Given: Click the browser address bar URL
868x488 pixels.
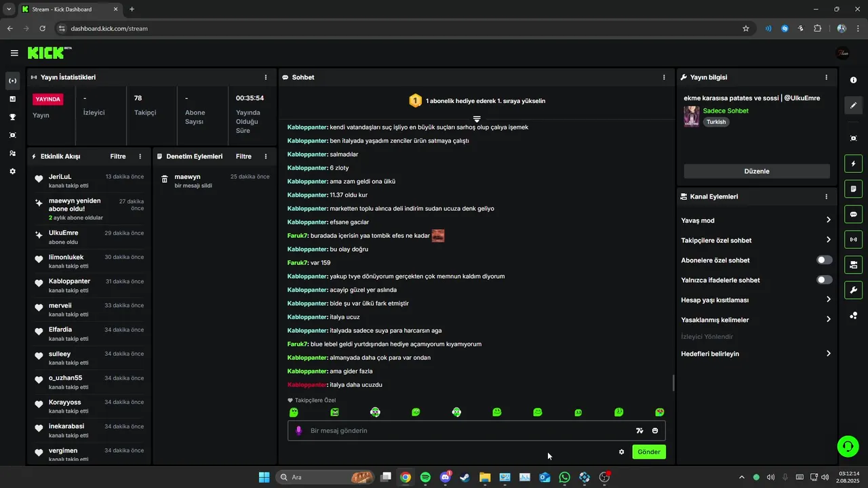Looking at the screenshot, I should click(108, 28).
